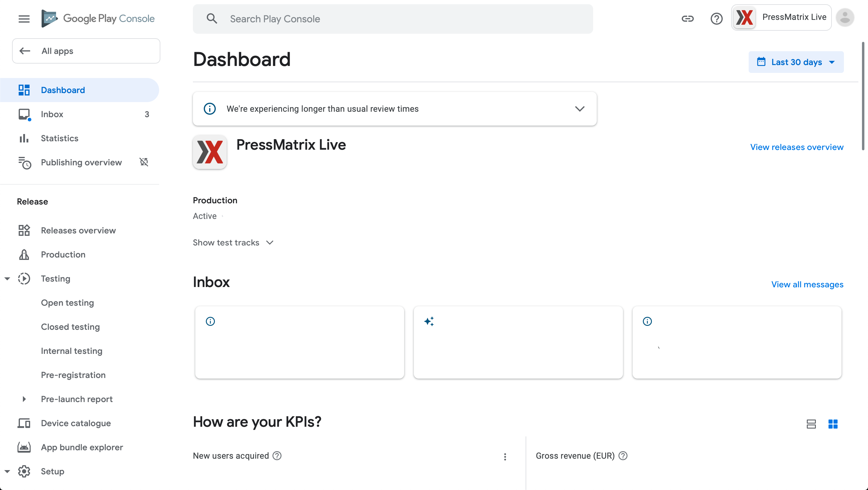Open first inbox card with info icon

pos(300,342)
